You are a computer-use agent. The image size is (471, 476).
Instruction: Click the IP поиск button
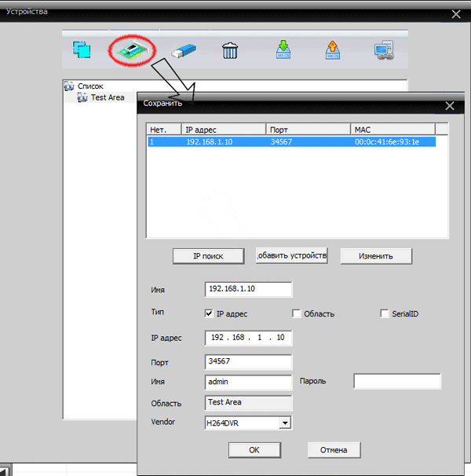tap(209, 256)
